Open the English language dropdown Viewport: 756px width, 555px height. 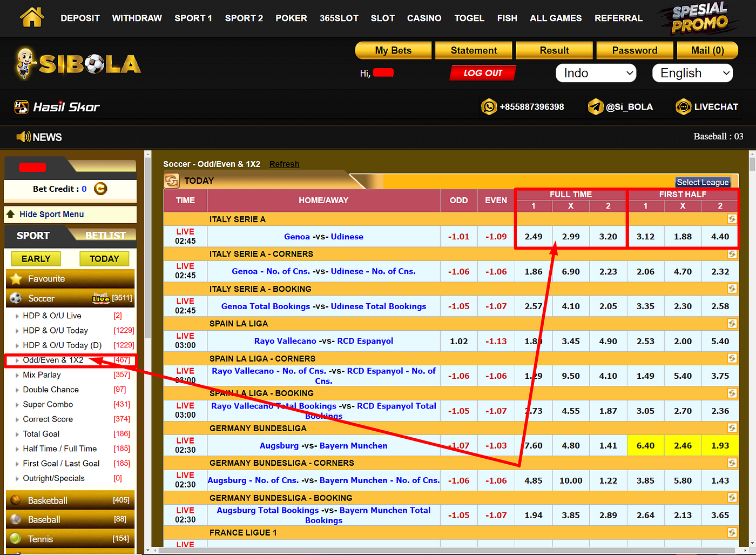tap(693, 73)
